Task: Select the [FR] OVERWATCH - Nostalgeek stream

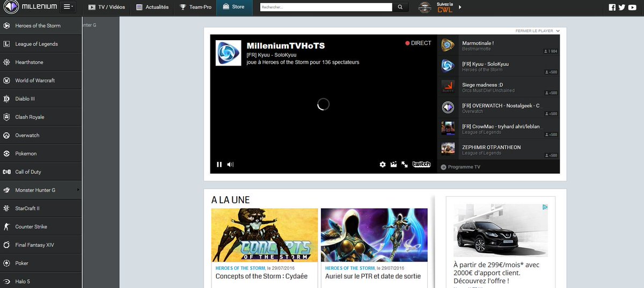Action: [498, 108]
